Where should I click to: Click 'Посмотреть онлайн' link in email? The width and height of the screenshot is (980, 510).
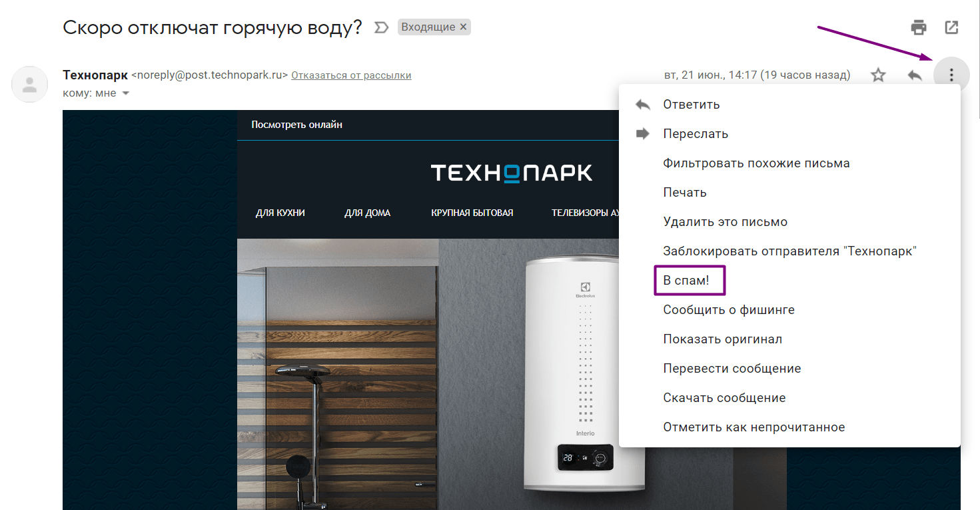pyautogui.click(x=297, y=125)
